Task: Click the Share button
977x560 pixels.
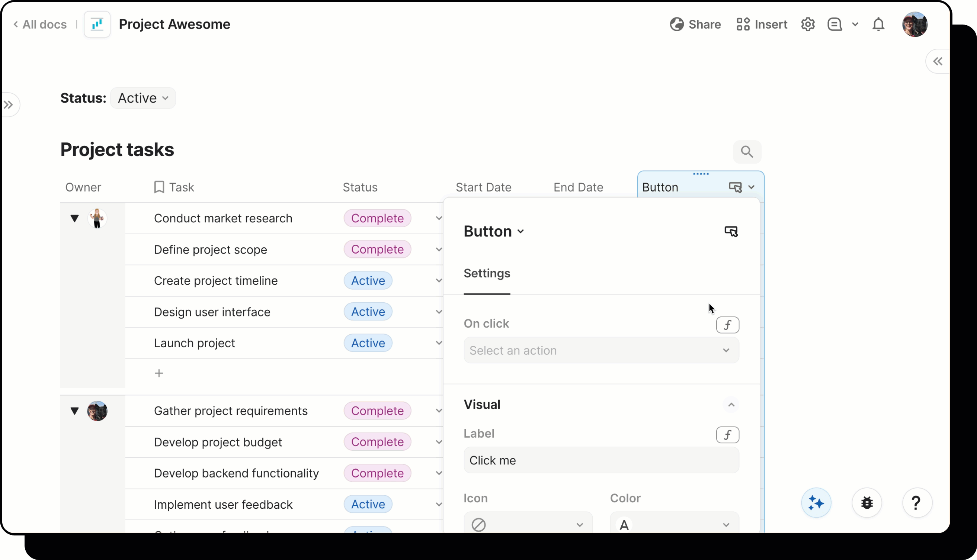Action: tap(695, 24)
